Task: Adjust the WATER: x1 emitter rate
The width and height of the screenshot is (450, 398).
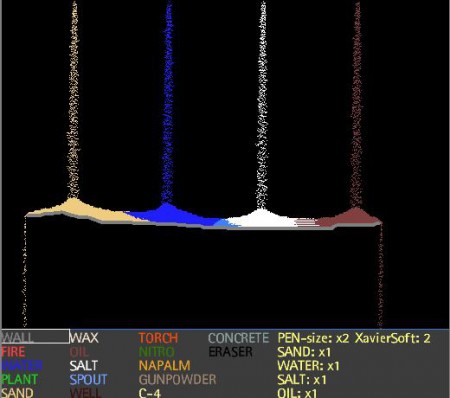Action: [x=308, y=366]
